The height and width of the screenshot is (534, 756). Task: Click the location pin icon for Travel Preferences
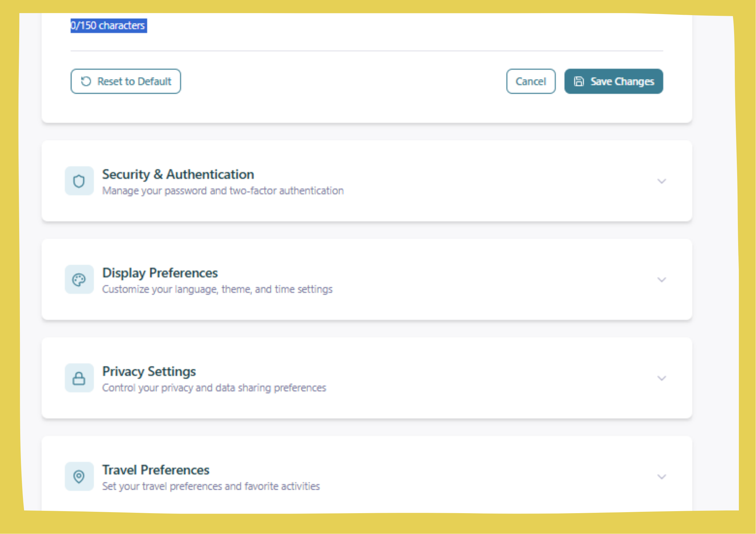pyautogui.click(x=79, y=476)
